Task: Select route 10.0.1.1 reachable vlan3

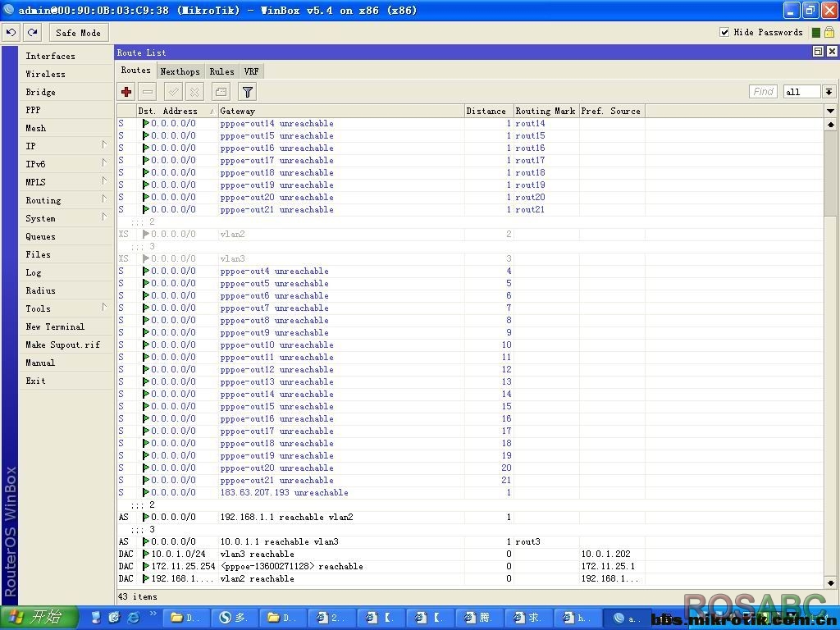Action: point(470,541)
